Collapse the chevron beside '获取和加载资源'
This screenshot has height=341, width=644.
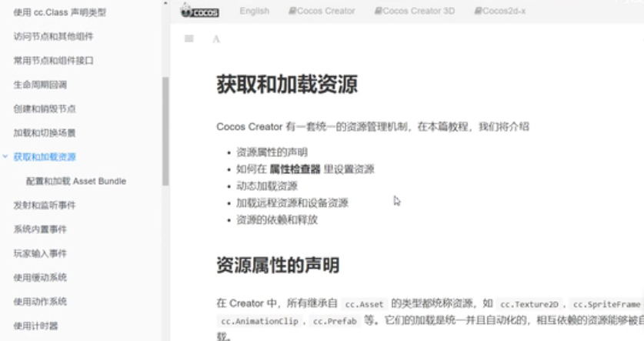pyautogui.click(x=5, y=156)
